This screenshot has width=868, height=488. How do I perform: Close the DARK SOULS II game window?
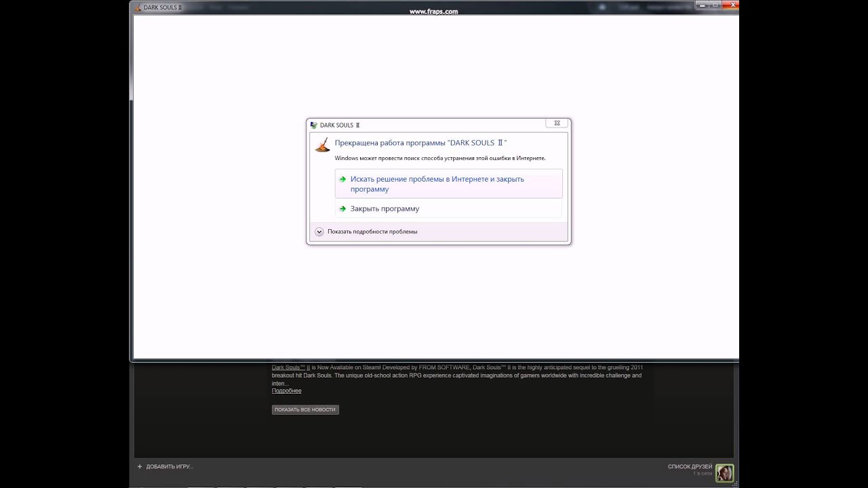point(730,5)
